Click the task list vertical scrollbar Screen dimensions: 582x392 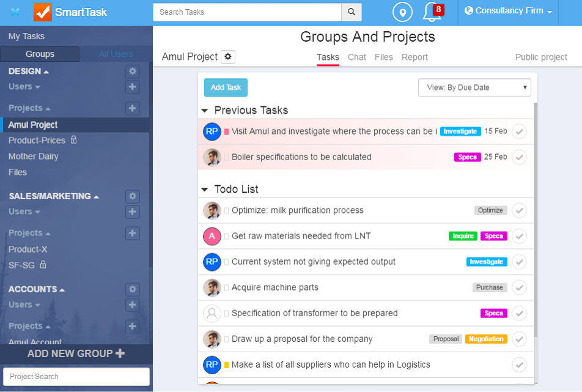pyautogui.click(x=536, y=220)
